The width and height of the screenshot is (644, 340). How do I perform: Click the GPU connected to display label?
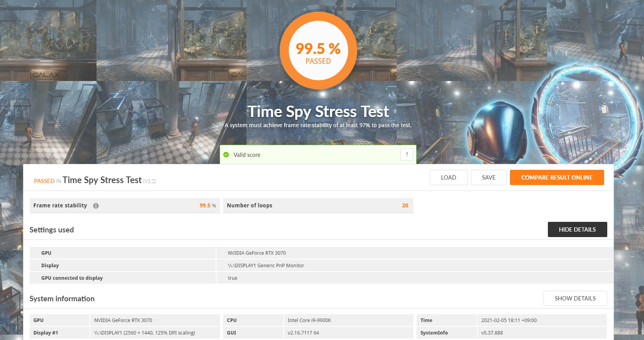coord(72,278)
